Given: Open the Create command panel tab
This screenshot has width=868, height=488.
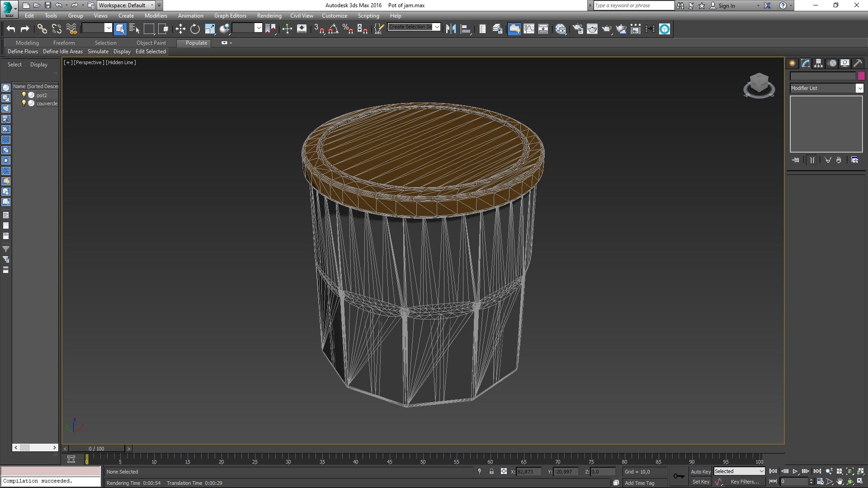Looking at the screenshot, I should click(793, 63).
